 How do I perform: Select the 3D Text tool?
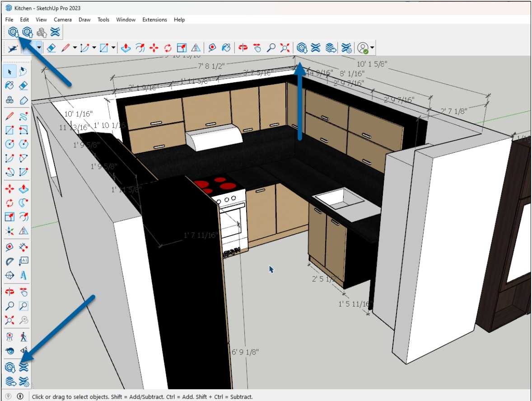(23, 274)
